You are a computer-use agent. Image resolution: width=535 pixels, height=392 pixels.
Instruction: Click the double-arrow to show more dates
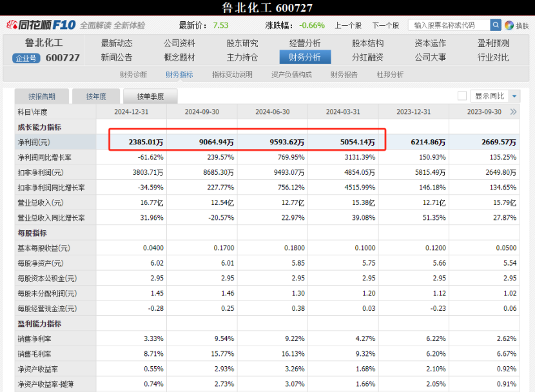tap(513, 112)
